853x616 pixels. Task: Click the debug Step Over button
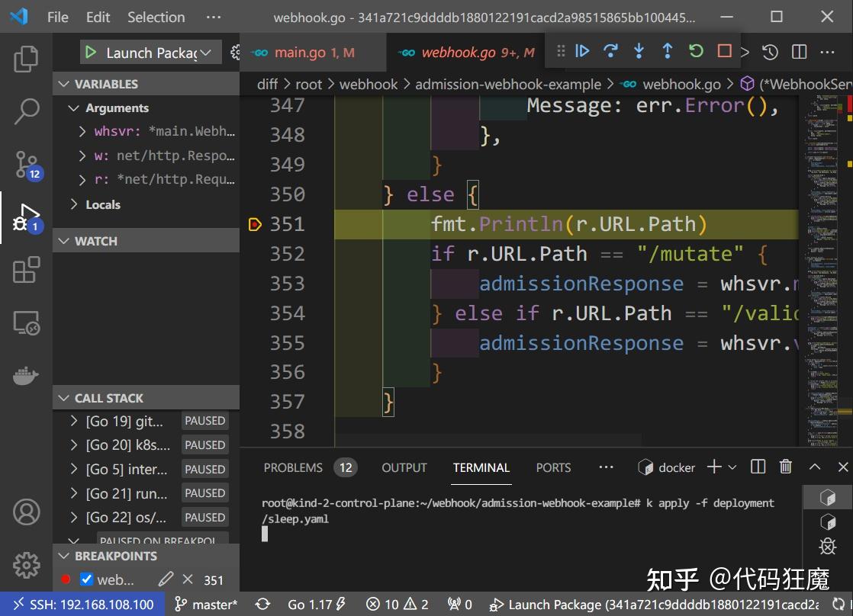[610, 51]
